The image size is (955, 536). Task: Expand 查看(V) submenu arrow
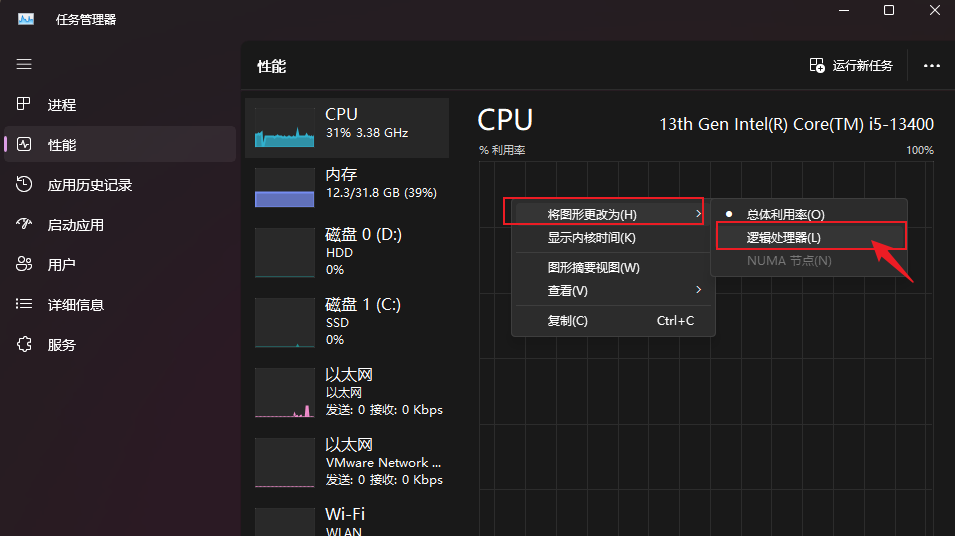[698, 290]
